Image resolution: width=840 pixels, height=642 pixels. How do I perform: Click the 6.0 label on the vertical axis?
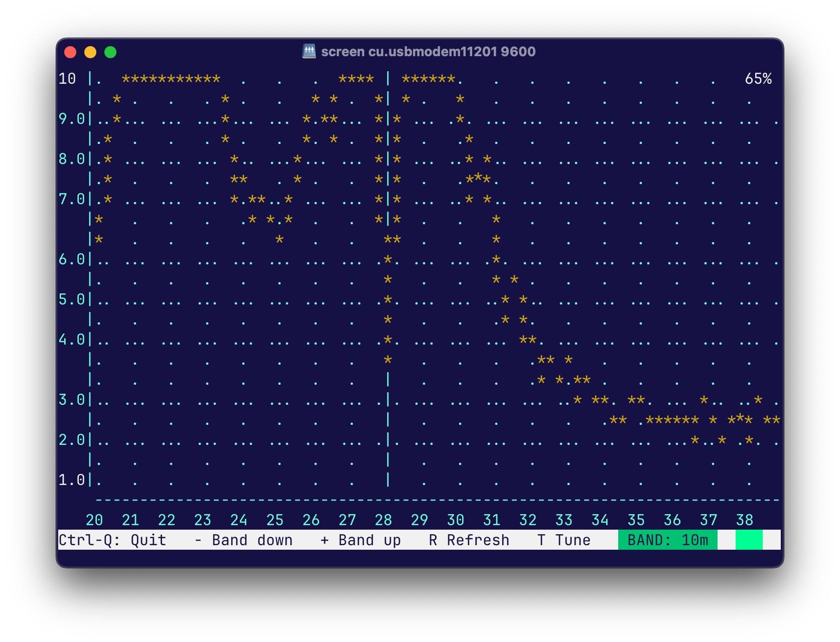pos(72,259)
